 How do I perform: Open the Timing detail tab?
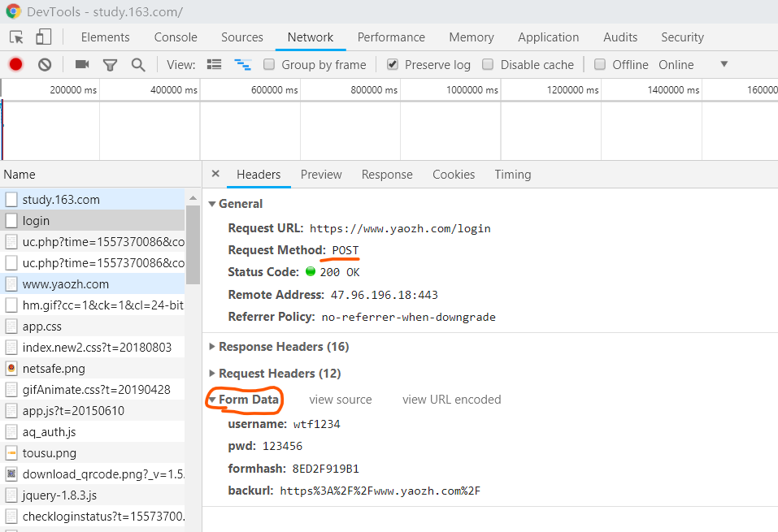(x=512, y=175)
